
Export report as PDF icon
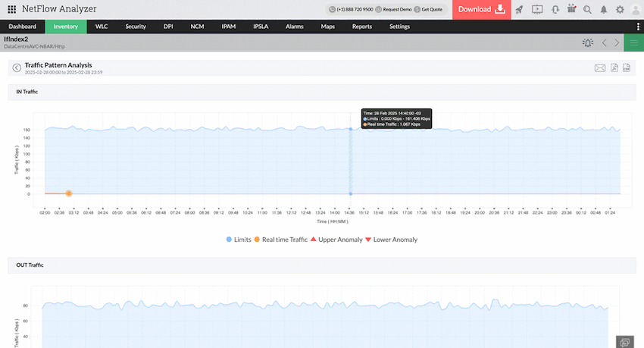tap(614, 67)
